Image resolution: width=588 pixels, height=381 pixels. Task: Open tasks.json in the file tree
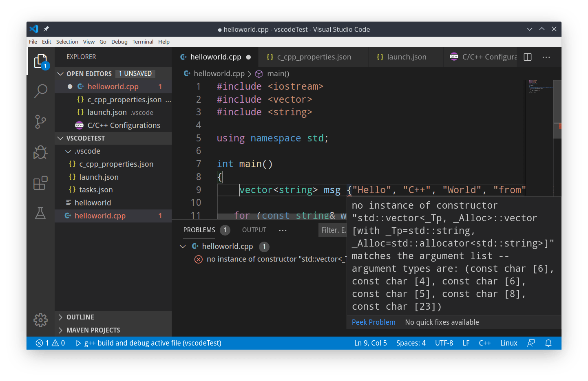click(x=113, y=190)
